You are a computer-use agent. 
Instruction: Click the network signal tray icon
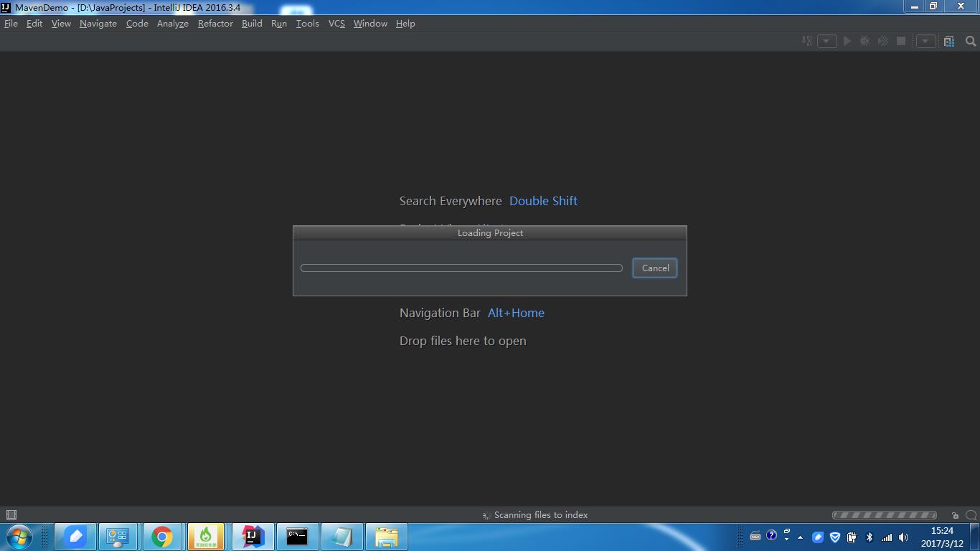887,537
